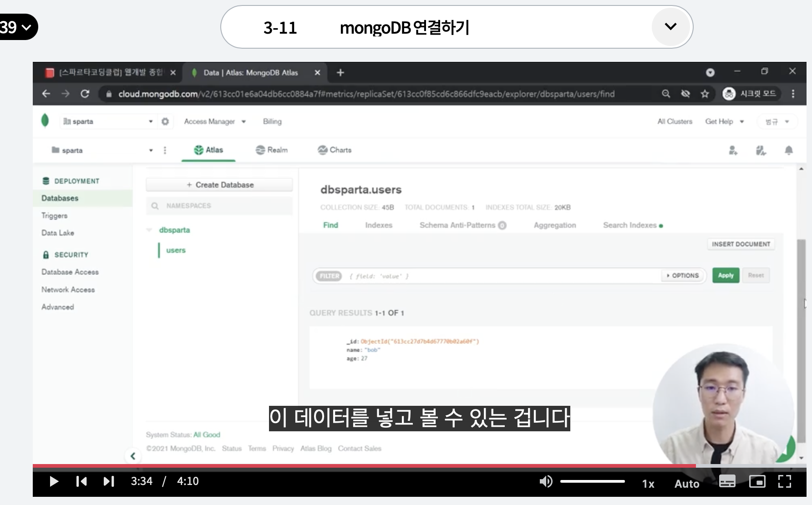Viewport: 812px width, 505px height.
Task: Enable picture-in-picture mode
Action: [x=757, y=481]
